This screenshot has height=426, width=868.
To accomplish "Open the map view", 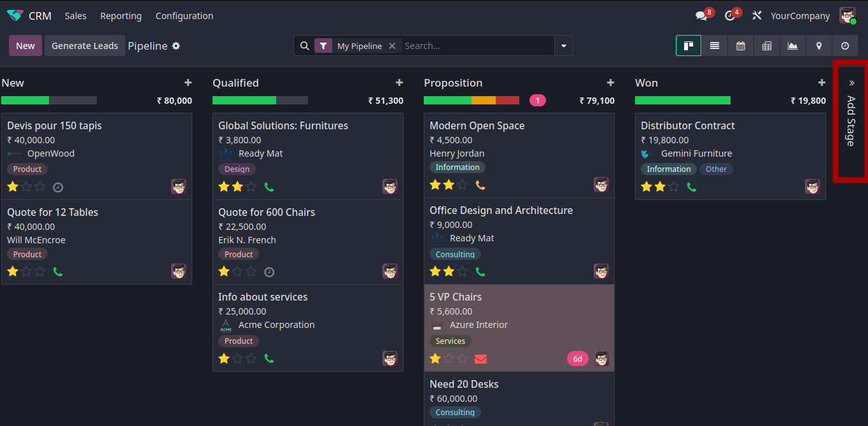I will click(819, 46).
